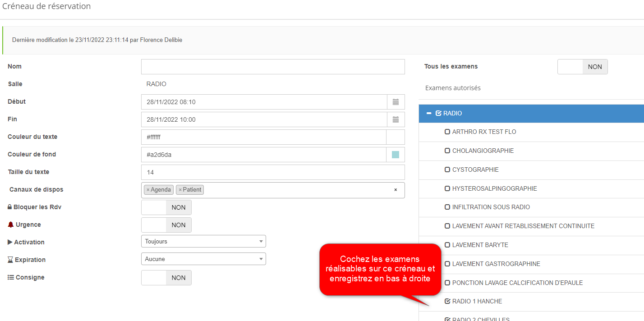644x321 pixels.
Task: Click the Couleur de fond swatch
Action: pyautogui.click(x=396, y=155)
